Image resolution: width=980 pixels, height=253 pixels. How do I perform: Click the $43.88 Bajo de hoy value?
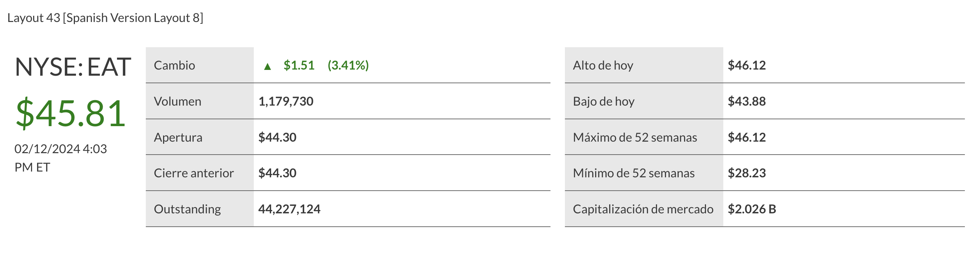coord(746,101)
